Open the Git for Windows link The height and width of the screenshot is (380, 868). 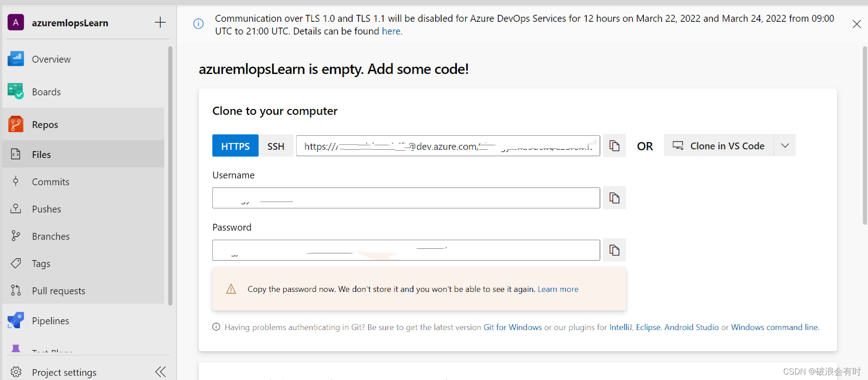513,327
